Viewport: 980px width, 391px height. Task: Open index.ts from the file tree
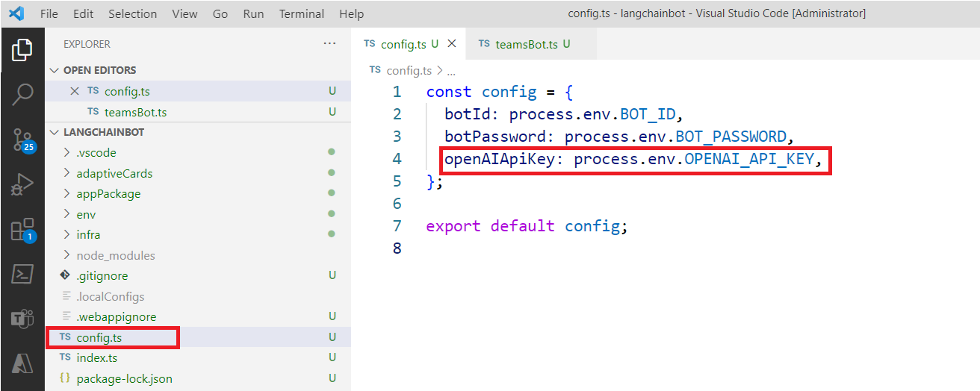point(96,358)
